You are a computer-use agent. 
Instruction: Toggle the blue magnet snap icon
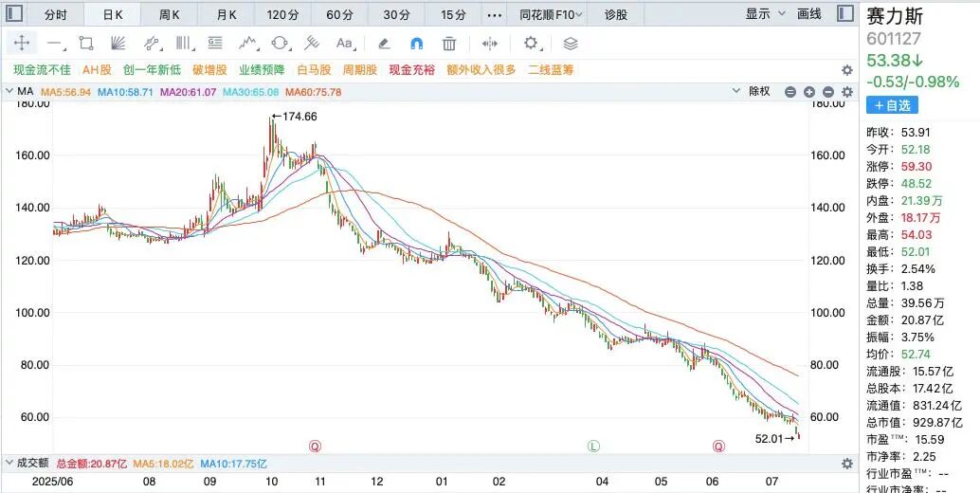point(416,43)
